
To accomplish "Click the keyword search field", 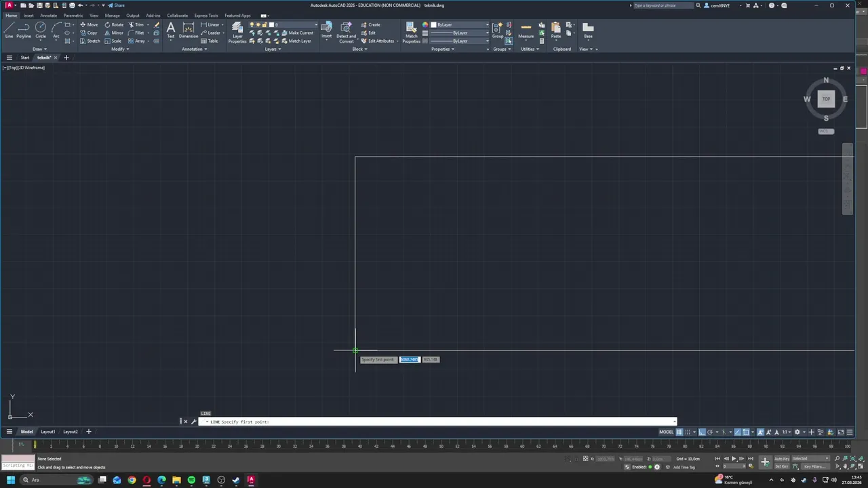I will click(x=663, y=5).
